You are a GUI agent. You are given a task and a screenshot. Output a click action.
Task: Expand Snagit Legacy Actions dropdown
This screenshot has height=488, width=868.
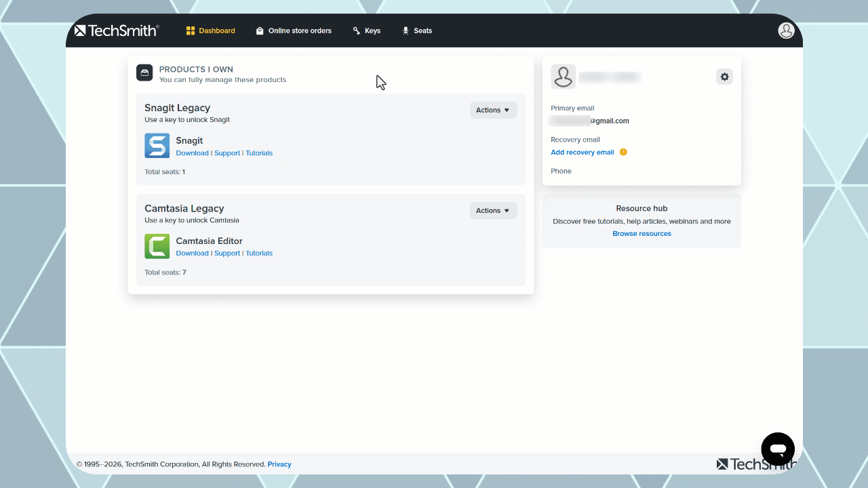[493, 110]
